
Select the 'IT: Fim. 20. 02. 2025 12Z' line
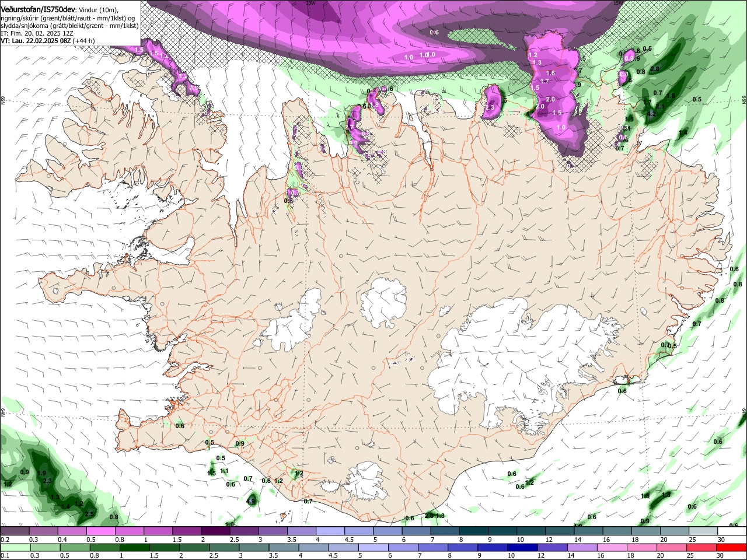coord(37,33)
